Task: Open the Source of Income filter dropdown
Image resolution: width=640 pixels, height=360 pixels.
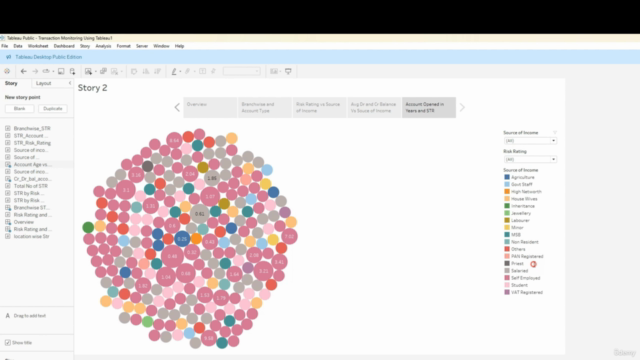Action: [x=530, y=141]
